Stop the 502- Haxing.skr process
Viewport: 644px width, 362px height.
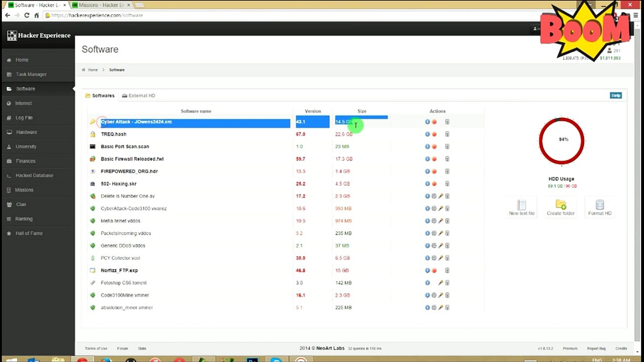434,184
